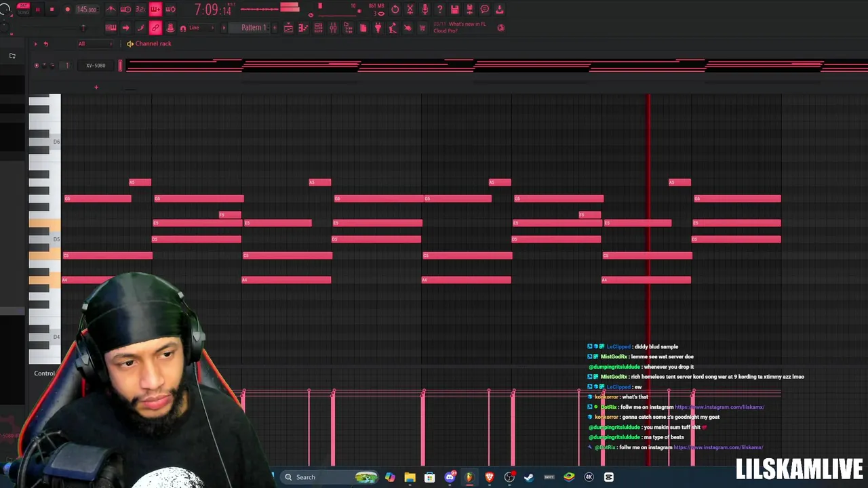Click the project pages icon
Image resolution: width=868 pixels, height=488 pixels.
coord(363,28)
